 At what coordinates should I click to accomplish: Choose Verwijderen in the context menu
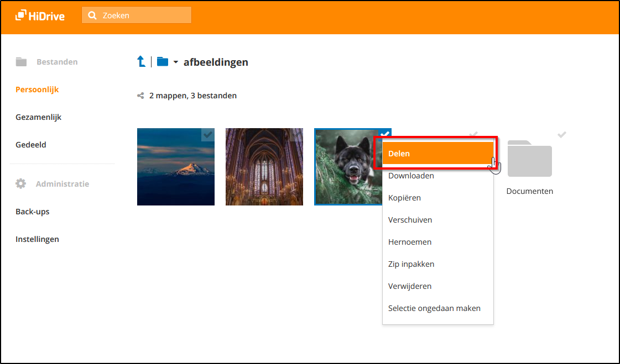tap(410, 286)
